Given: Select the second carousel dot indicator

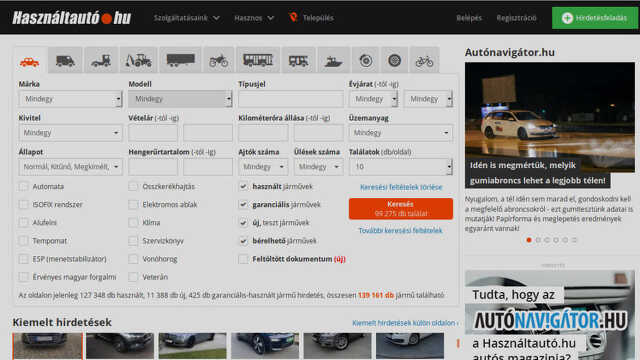Looking at the screenshot, I should click(538, 240).
